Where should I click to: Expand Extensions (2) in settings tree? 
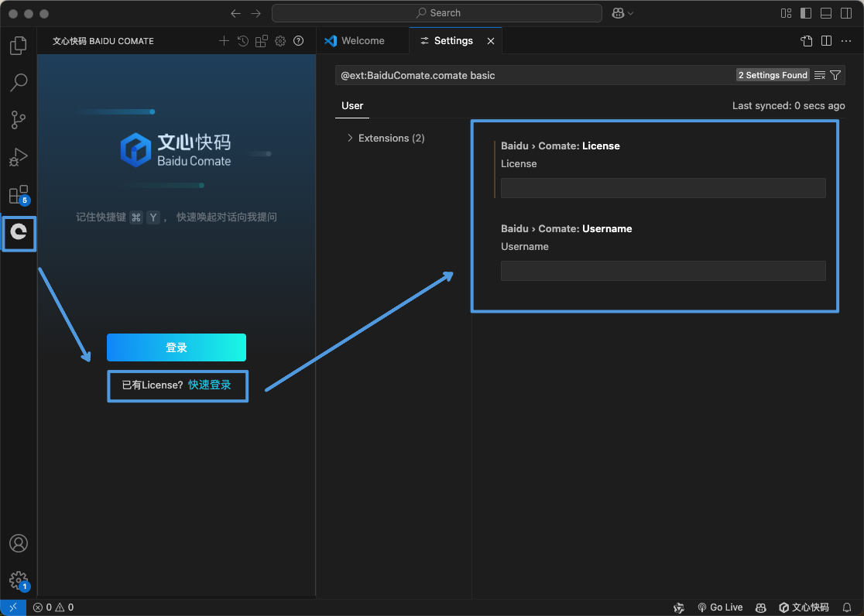point(386,139)
